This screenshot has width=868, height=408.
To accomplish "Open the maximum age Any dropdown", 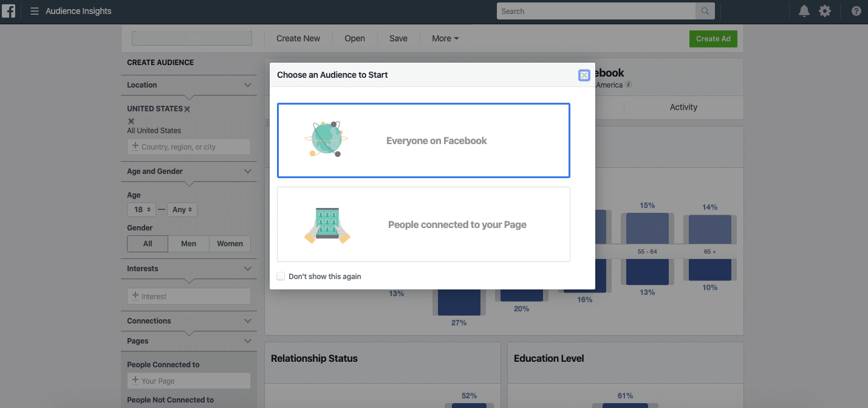I will click(x=182, y=210).
